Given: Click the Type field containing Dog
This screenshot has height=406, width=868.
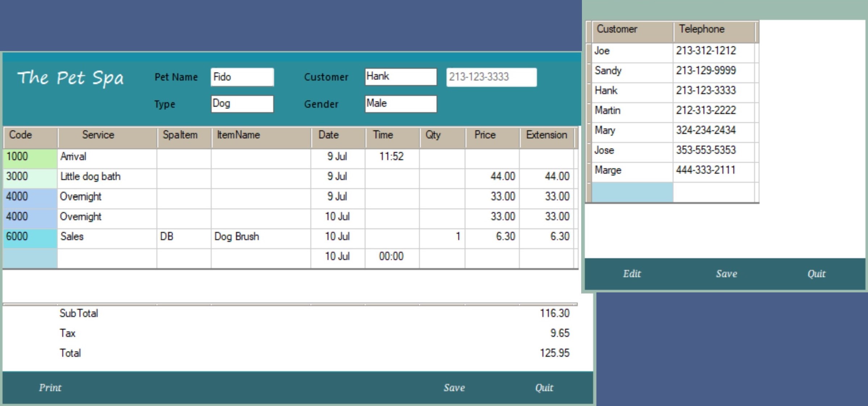Looking at the screenshot, I should click(x=242, y=104).
